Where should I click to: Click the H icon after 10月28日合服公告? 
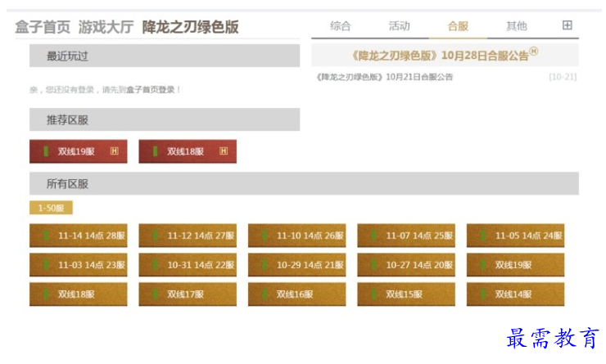click(x=533, y=51)
